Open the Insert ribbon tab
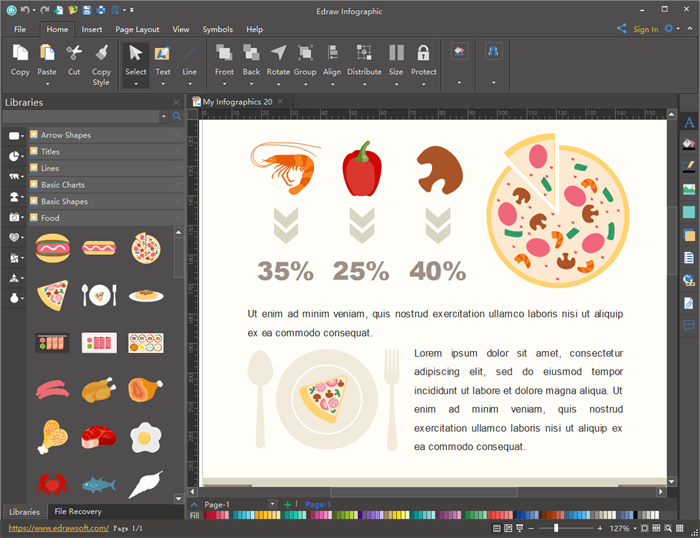The image size is (700, 538). (x=92, y=30)
